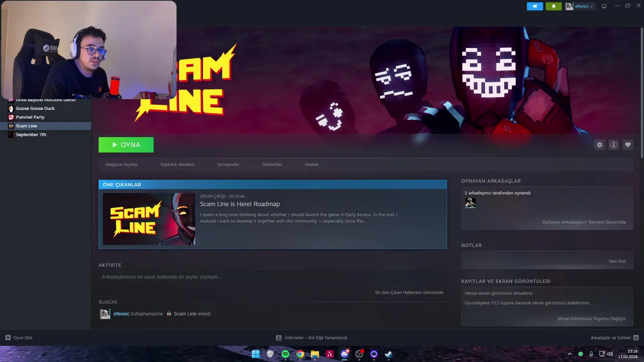The width and height of the screenshot is (644, 362).
Task: Click the activity comment input field
Action: [x=272, y=277]
